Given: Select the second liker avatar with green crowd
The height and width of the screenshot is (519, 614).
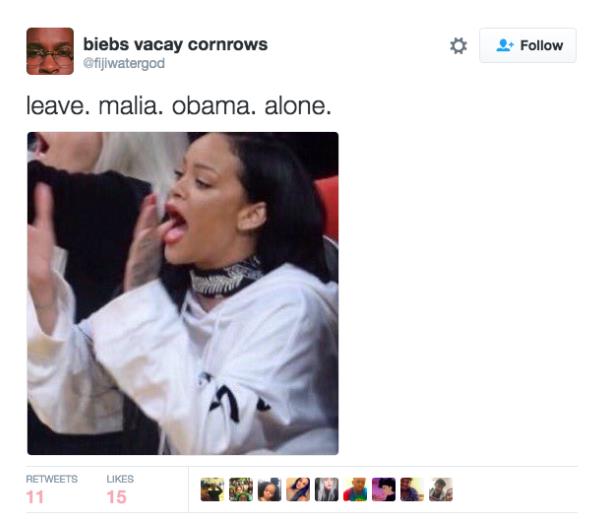Looking at the screenshot, I should 241,490.
